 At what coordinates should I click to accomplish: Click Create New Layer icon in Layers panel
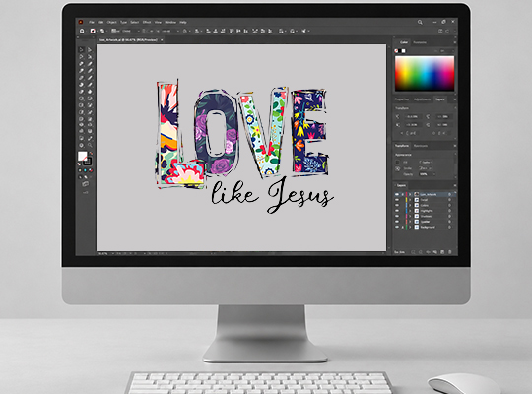pyautogui.click(x=442, y=252)
